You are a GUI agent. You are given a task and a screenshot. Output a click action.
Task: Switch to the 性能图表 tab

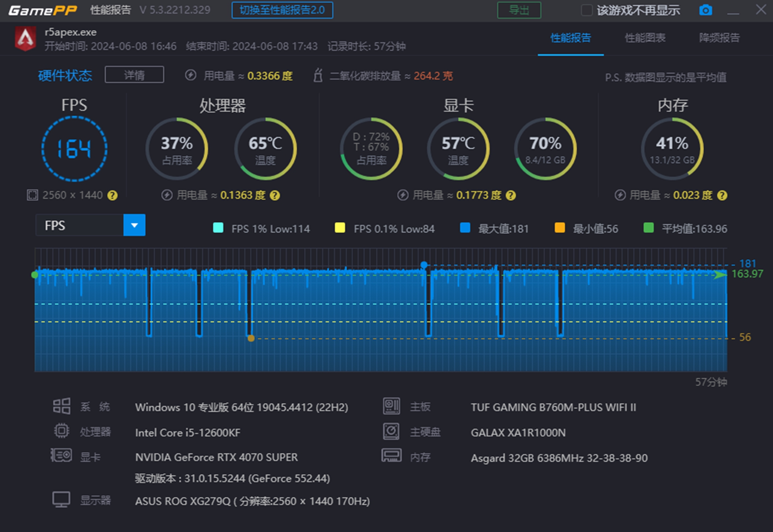point(645,38)
